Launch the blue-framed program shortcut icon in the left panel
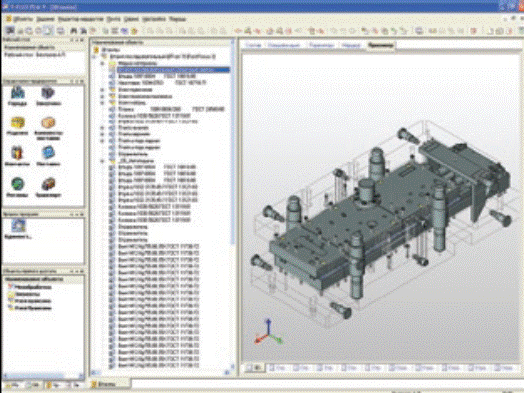The width and height of the screenshot is (524, 393). [18, 226]
